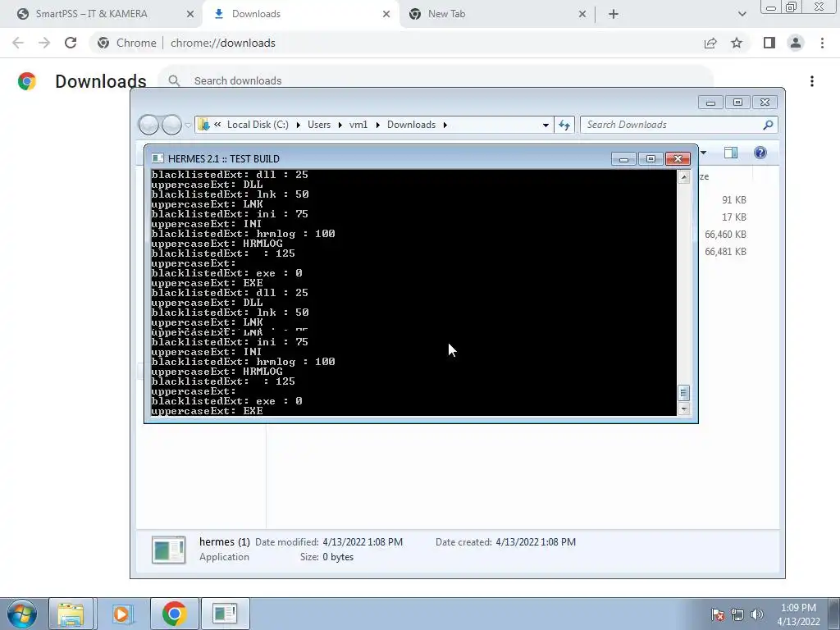Open Action Center flag tray icon
Viewport: 840px width, 630px height.
[718, 614]
